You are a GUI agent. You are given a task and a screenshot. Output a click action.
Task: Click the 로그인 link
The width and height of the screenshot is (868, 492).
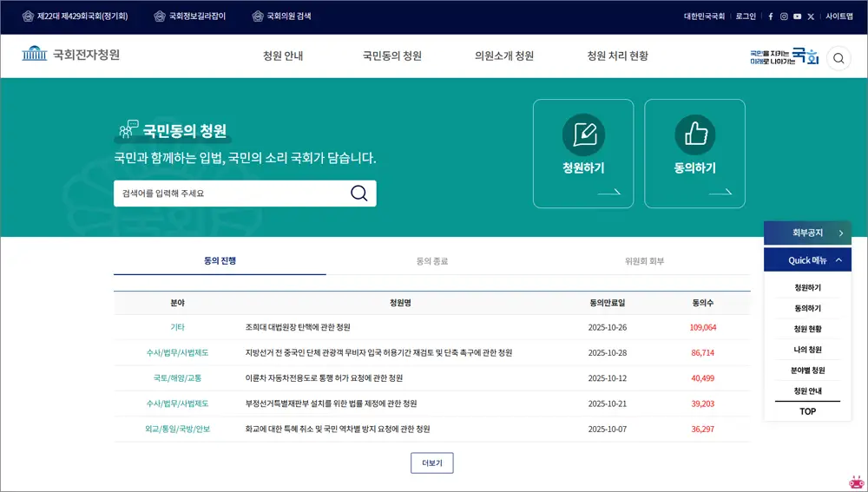[746, 16]
